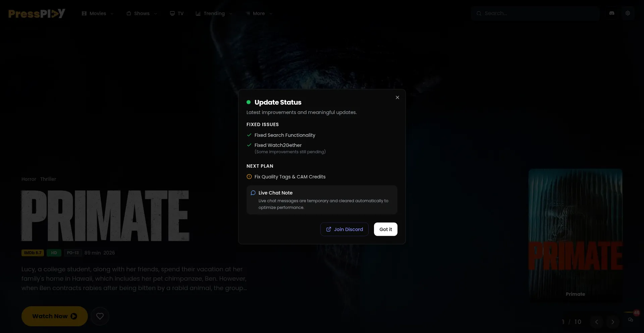
Task: Open the Movies menu
Action: coord(98,13)
